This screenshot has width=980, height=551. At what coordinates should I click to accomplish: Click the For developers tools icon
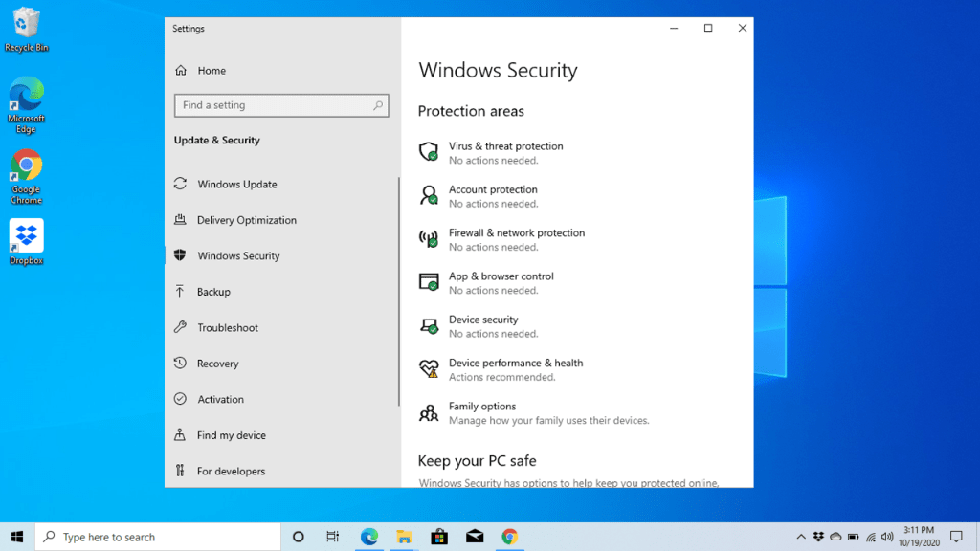(180, 471)
